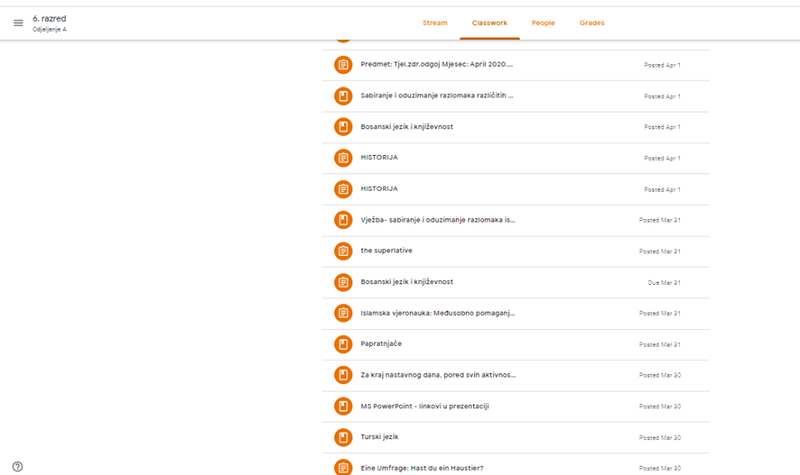Select the Classwork tab
Image resolution: width=800 pixels, height=475 pixels.
click(x=490, y=22)
